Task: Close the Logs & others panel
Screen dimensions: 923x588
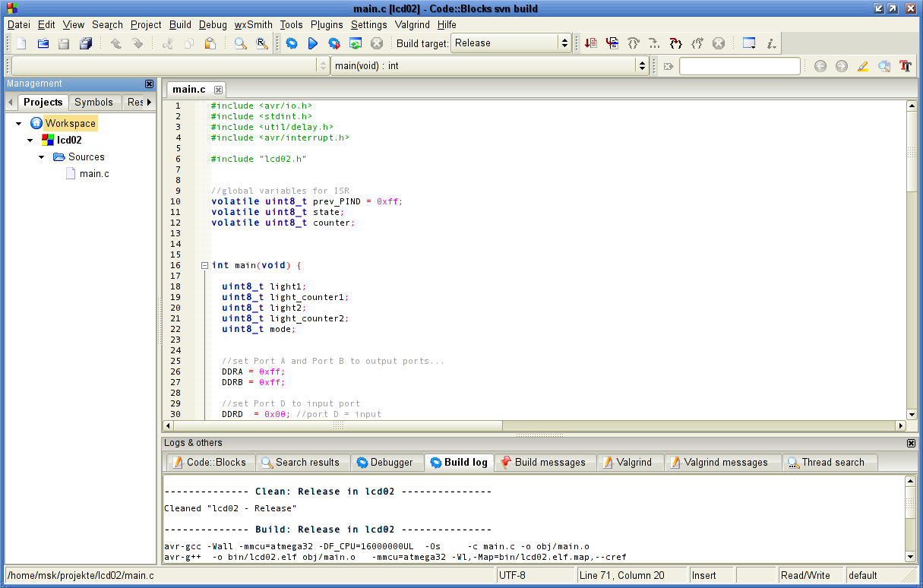Action: (911, 443)
